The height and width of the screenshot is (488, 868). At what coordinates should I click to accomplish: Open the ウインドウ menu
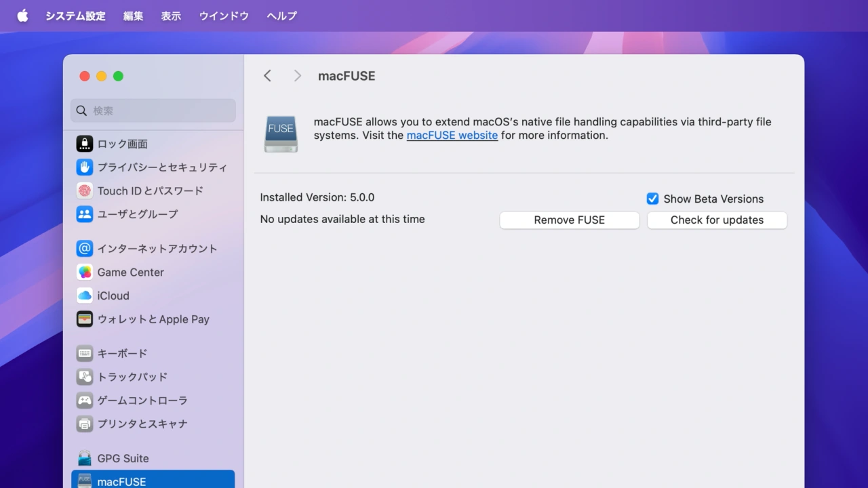click(x=224, y=16)
